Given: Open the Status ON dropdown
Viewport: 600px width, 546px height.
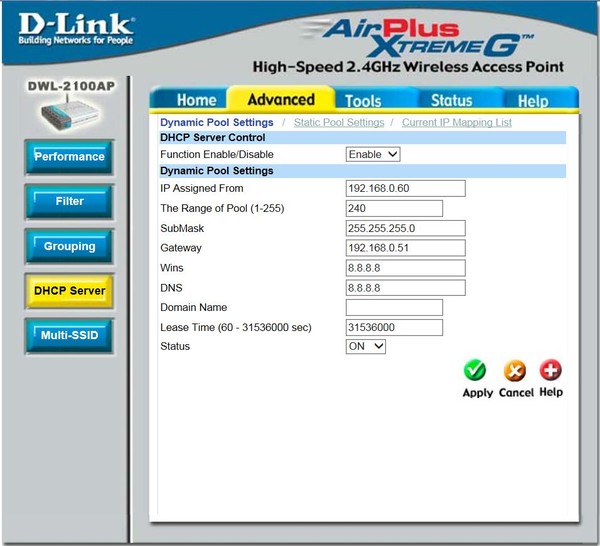Looking at the screenshot, I should coord(365,346).
